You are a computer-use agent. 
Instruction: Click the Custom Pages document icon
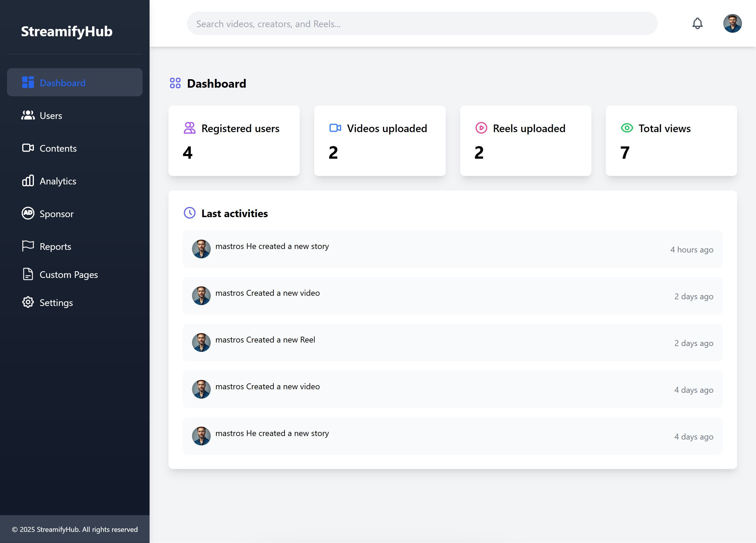tap(28, 274)
